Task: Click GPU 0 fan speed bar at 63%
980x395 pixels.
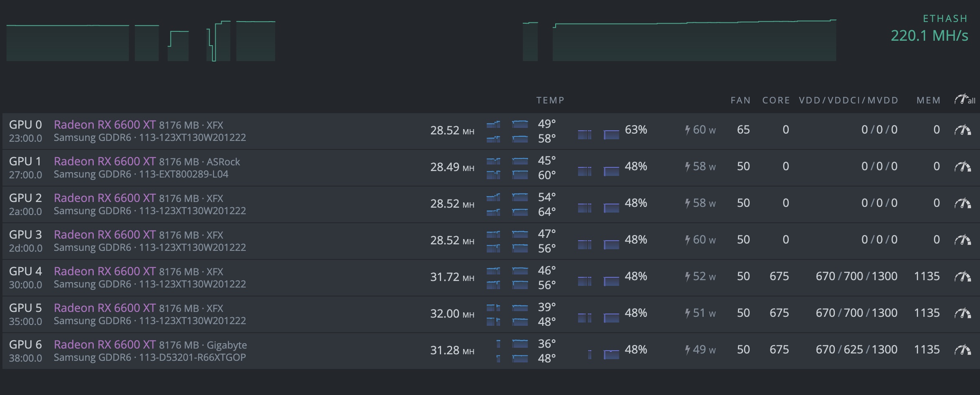Action: pos(611,134)
